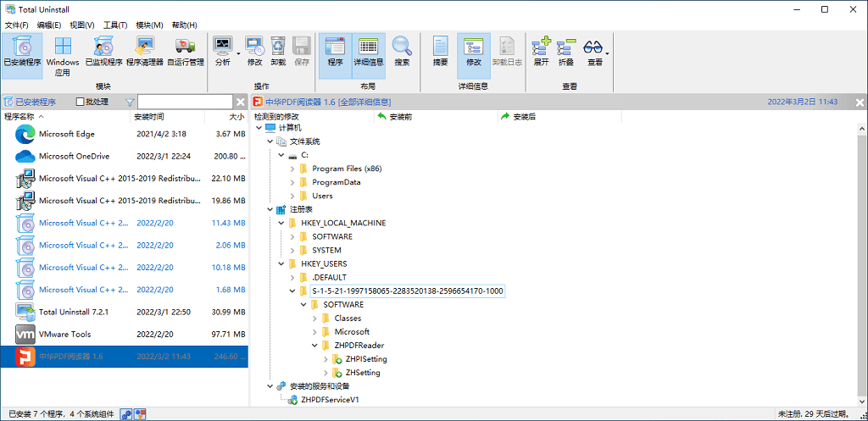Select Microsoft Edge in program list
This screenshot has height=421, width=868.
click(x=124, y=134)
